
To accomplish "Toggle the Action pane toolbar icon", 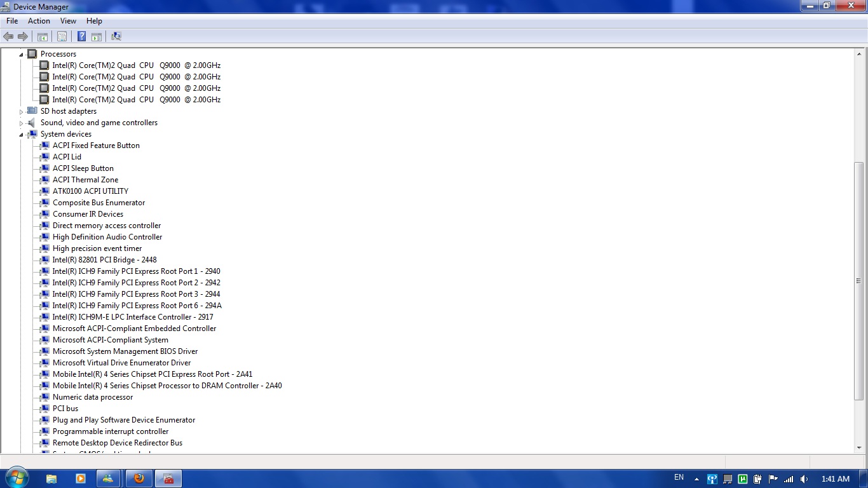I will (x=97, y=37).
